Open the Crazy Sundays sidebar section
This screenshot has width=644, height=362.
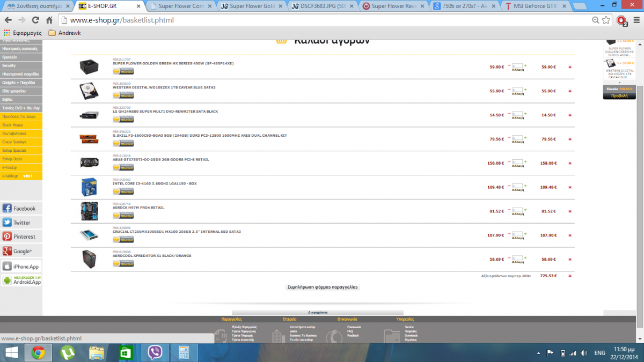pyautogui.click(x=21, y=142)
